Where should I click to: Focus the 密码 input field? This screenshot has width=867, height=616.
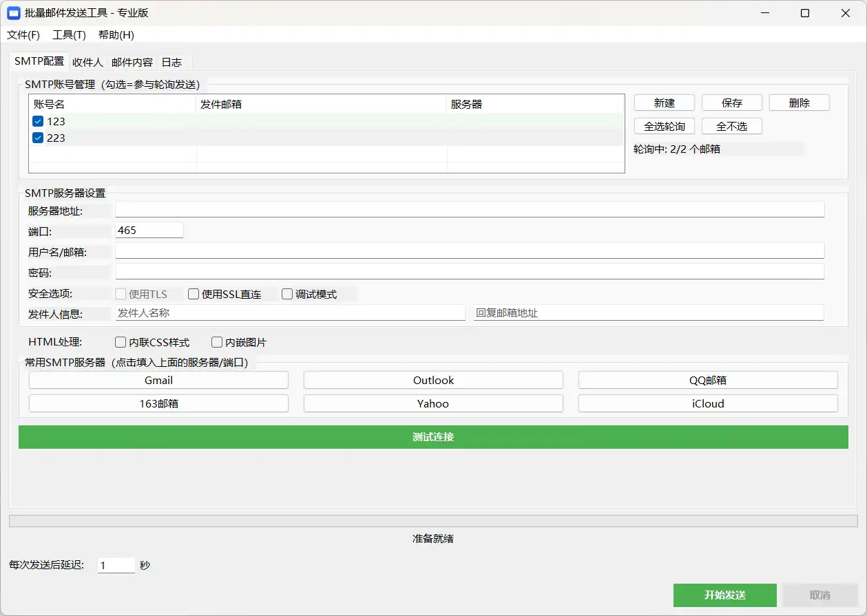[470, 271]
